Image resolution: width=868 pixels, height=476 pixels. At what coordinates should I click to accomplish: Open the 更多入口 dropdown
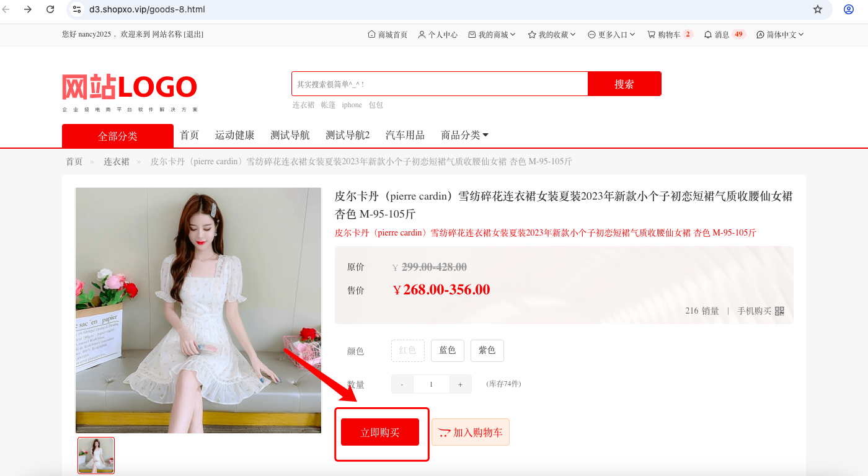point(611,35)
